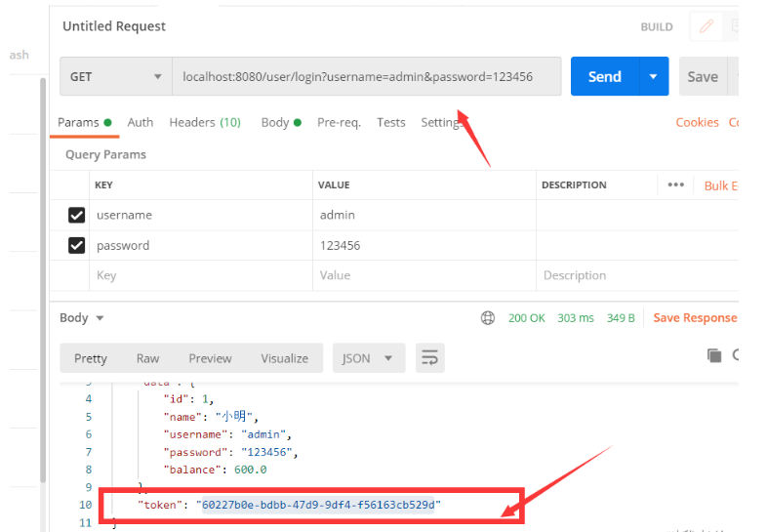Image resolution: width=767 pixels, height=532 pixels.
Task: Click the KEY column header
Action: 103,185
